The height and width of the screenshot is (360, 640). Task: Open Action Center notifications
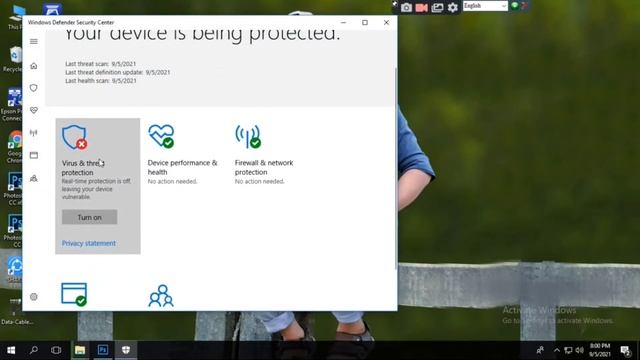click(x=625, y=350)
